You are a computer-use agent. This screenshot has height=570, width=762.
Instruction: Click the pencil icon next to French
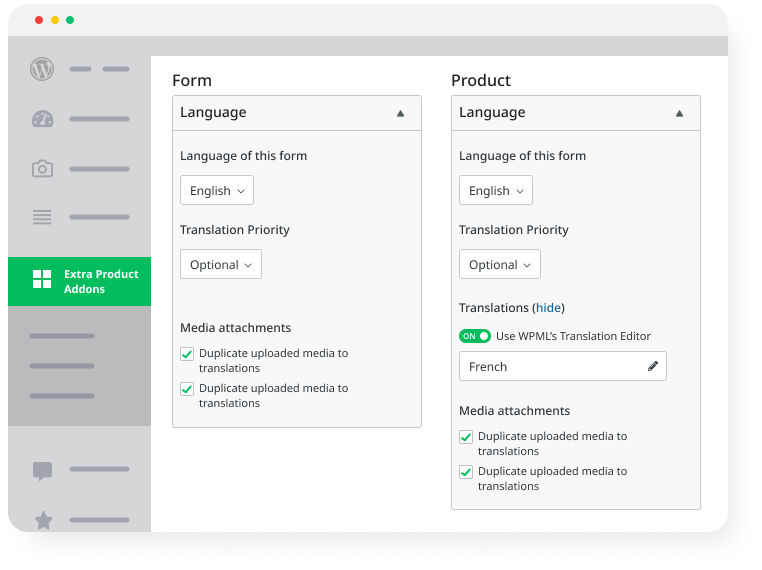(653, 366)
